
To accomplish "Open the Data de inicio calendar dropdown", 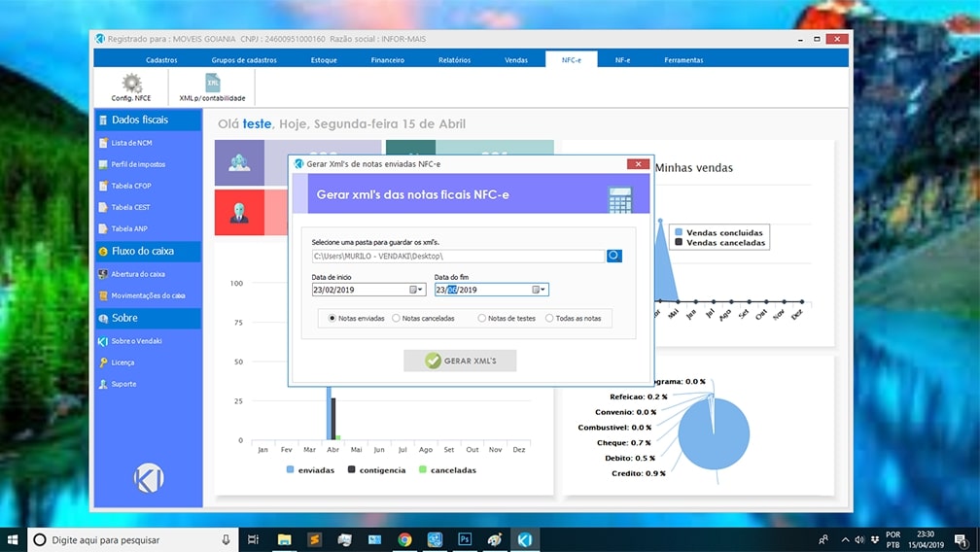I will click(416, 290).
